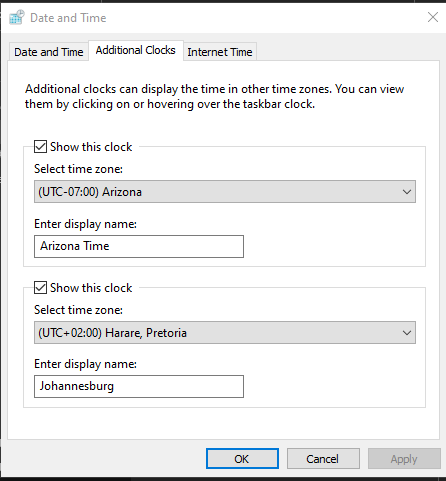The image size is (446, 481).
Task: Uncheck the second Show this clock checkbox
Action: [x=40, y=288]
